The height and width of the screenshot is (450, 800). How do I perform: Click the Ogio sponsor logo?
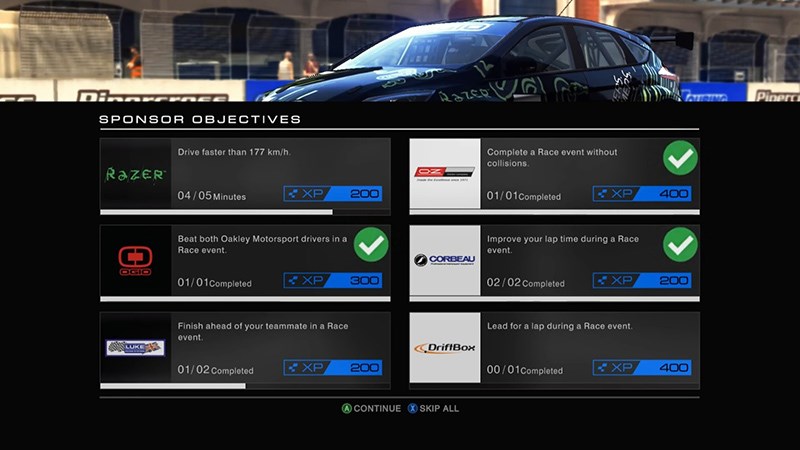click(x=135, y=261)
